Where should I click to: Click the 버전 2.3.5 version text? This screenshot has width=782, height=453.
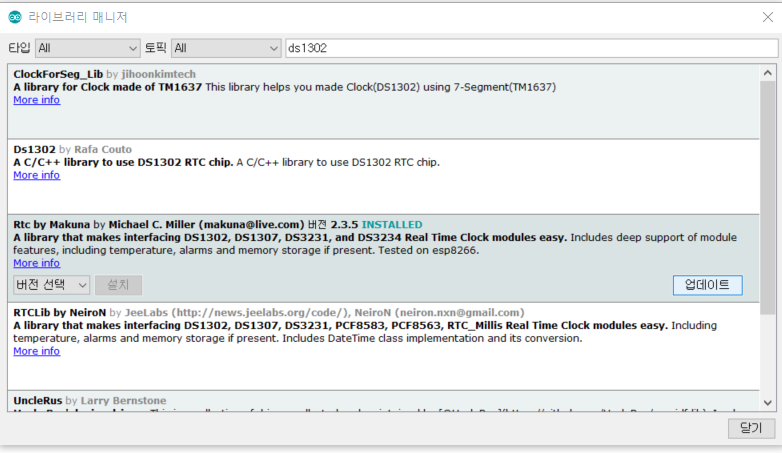click(333, 225)
